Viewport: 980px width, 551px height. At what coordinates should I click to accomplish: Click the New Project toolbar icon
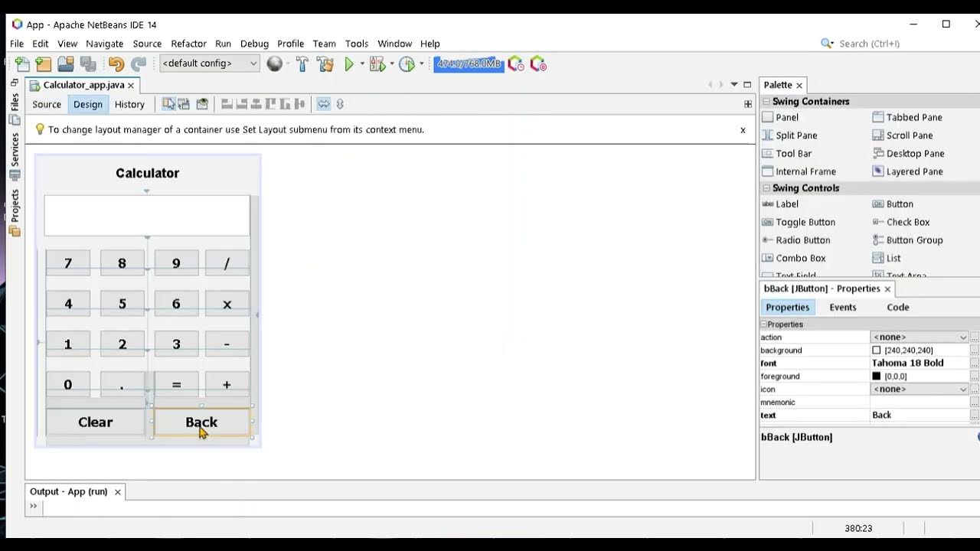[x=44, y=64]
